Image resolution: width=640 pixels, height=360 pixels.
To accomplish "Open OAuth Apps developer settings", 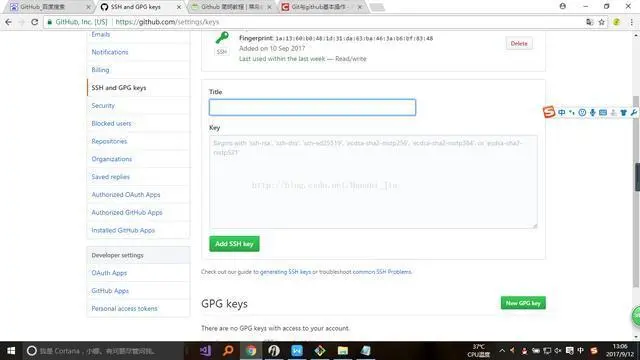I will point(109,273).
